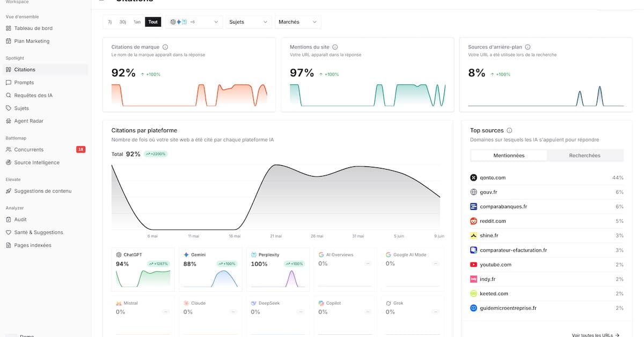The height and width of the screenshot is (337, 644).
Task: Select the 30j time range
Action: click(x=123, y=22)
